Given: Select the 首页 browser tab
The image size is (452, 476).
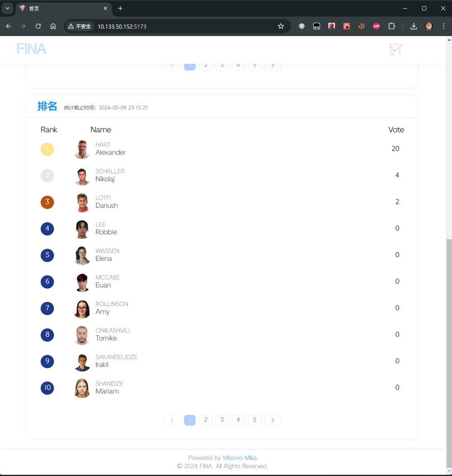Looking at the screenshot, I should [63, 8].
